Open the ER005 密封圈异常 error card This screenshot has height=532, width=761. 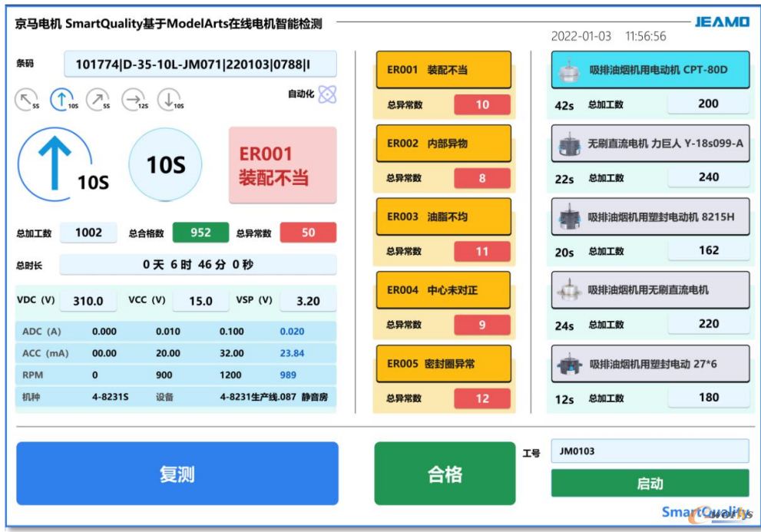[x=444, y=364]
